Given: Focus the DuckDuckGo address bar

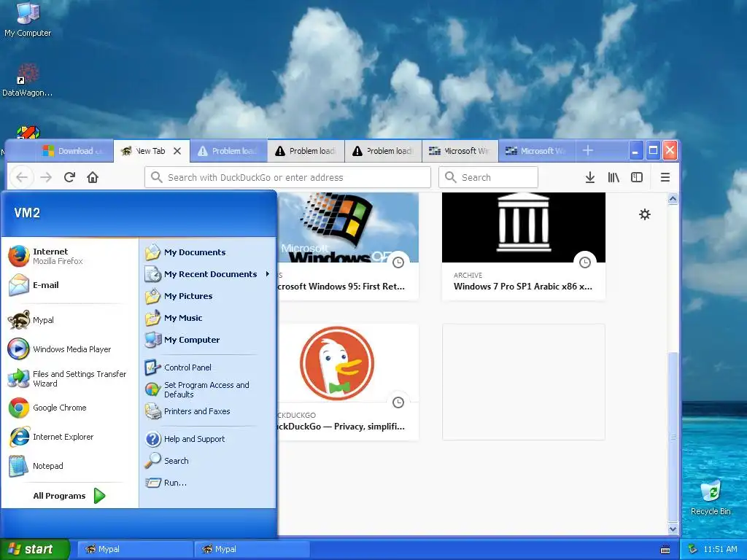Looking at the screenshot, I should 287,177.
